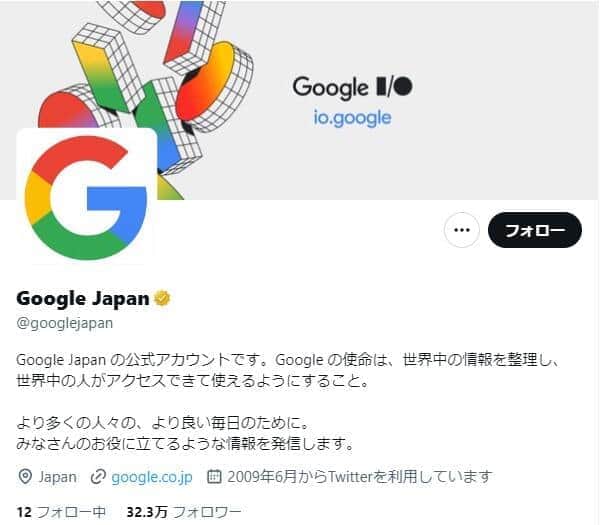Viewport: 600px width, 525px height.
Task: Open the Google I/O header banner image
Action: click(300, 100)
